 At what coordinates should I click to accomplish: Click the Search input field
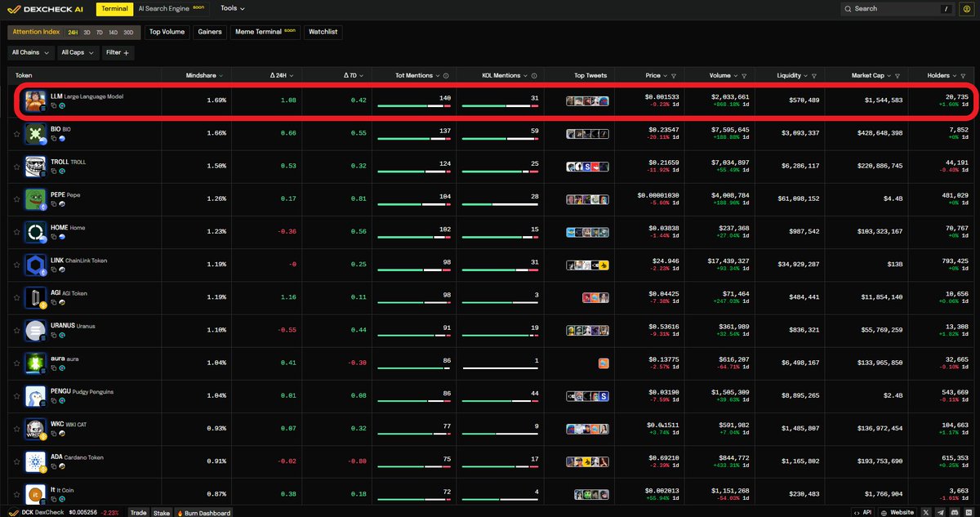pos(897,9)
